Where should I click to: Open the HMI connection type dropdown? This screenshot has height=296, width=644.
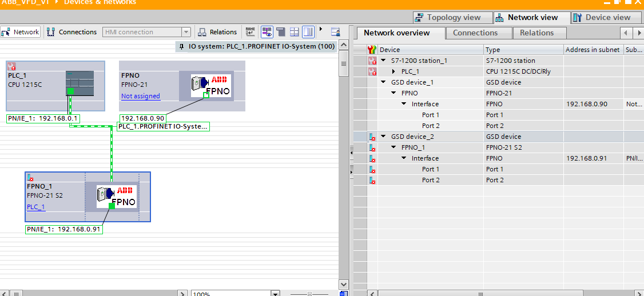coord(186,32)
